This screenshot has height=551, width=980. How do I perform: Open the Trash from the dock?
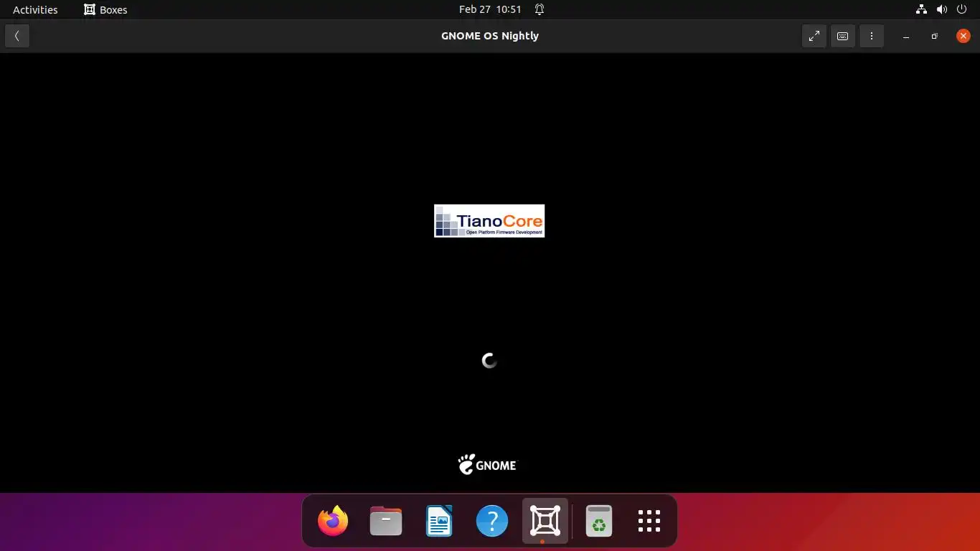598,521
